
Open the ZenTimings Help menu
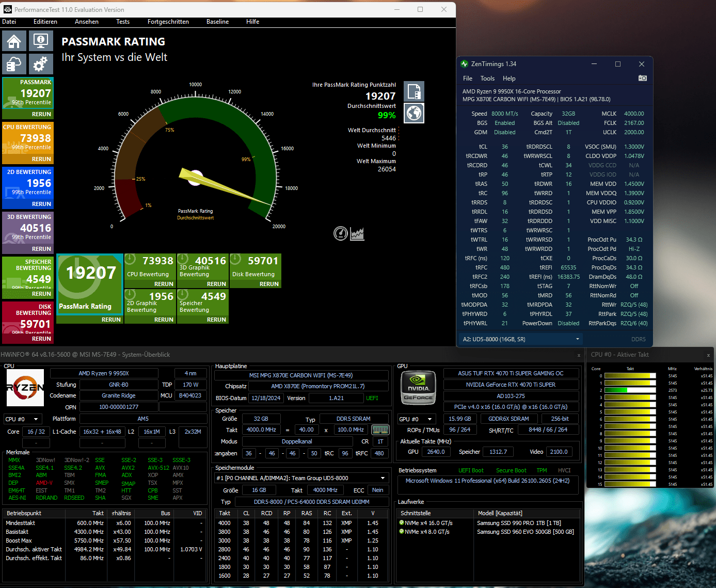(x=509, y=78)
